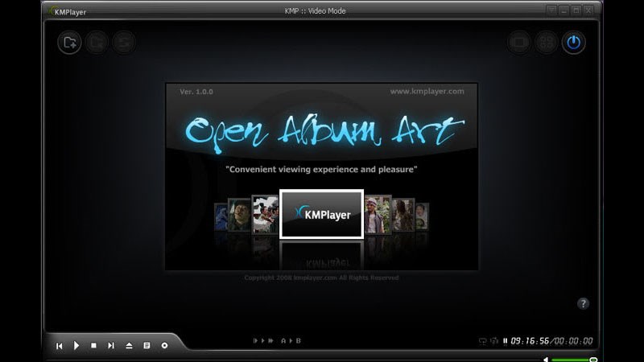Open the help question mark button
Viewport: 644px width, 362px height.
coord(583,303)
